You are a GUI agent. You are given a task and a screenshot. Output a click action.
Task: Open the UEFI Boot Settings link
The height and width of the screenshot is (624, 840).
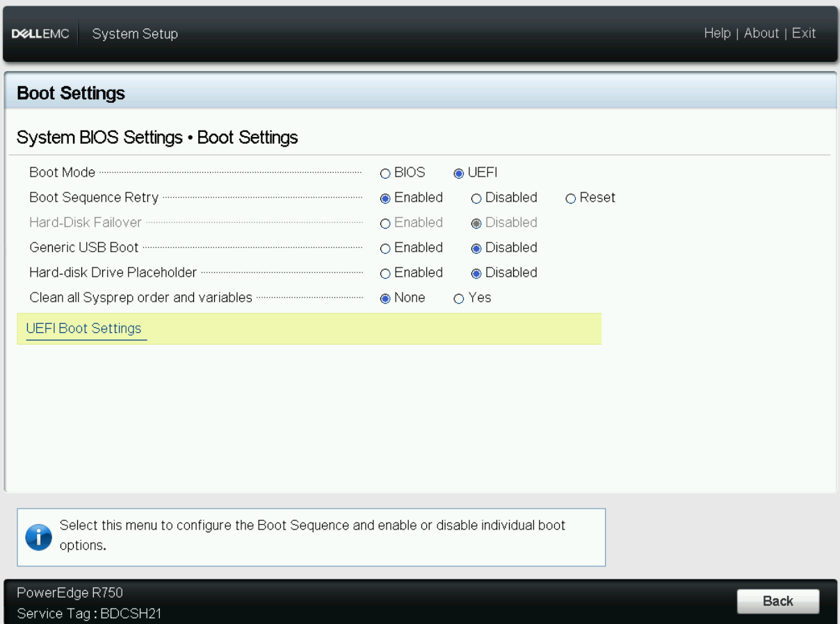83,329
